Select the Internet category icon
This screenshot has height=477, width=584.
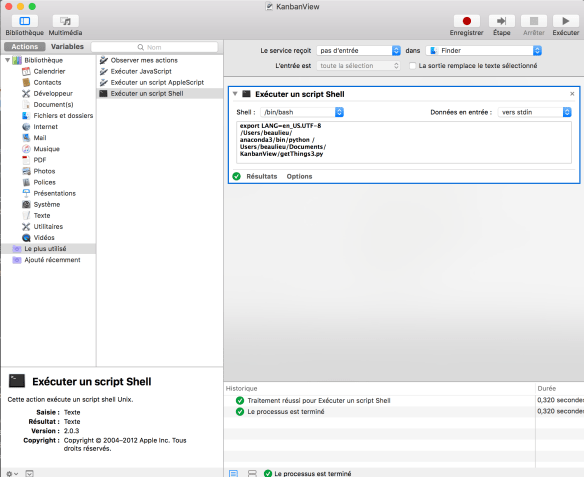point(26,127)
